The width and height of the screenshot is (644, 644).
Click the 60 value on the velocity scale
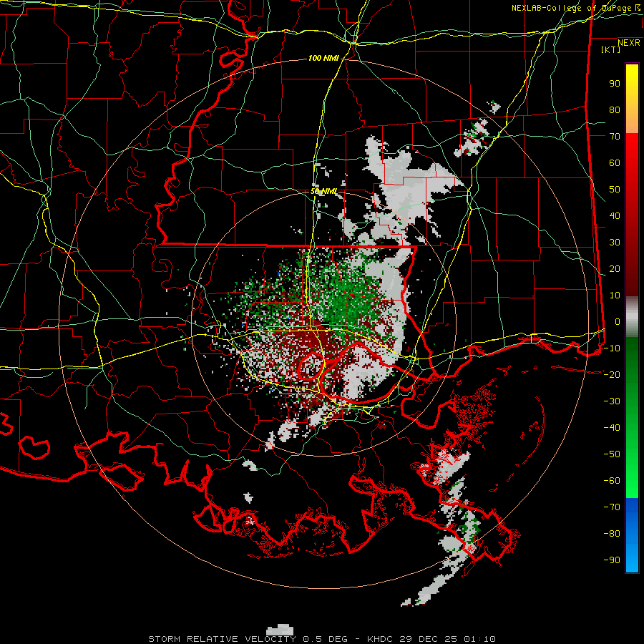coord(615,162)
